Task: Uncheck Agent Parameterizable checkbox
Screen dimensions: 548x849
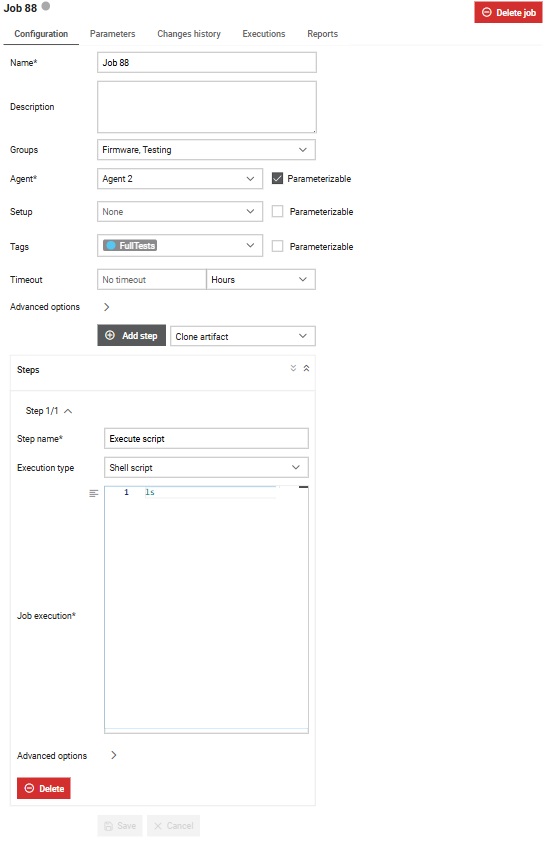Action: click(277, 178)
